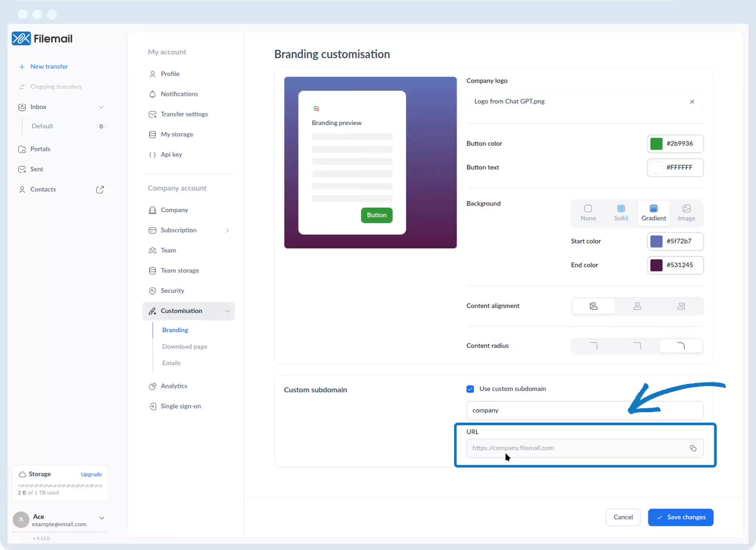Set background to Solid
This screenshot has height=550, width=756.
point(621,213)
